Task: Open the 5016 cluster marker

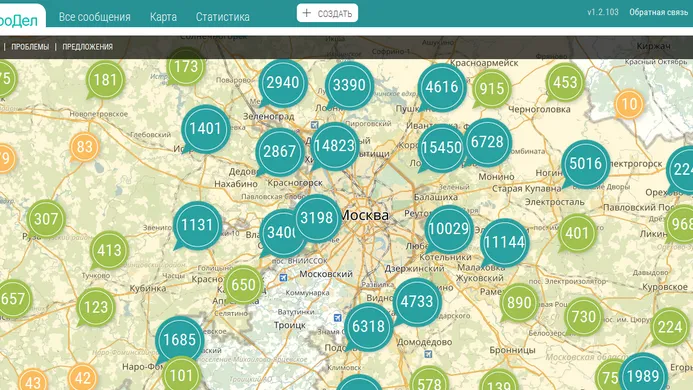Action: point(586,164)
